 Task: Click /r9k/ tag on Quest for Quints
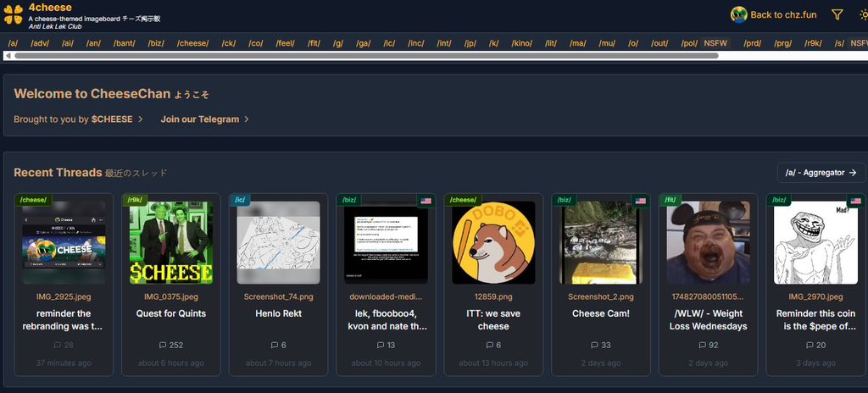click(135, 200)
